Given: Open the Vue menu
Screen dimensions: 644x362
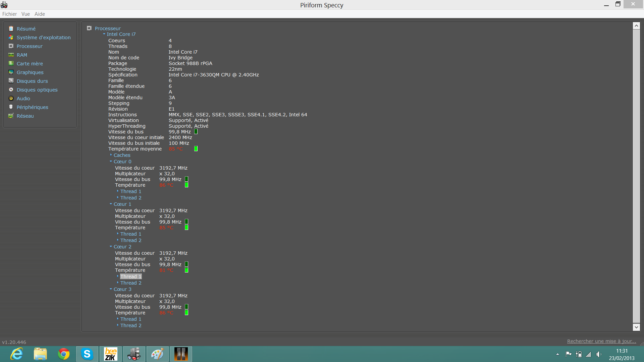Looking at the screenshot, I should pos(25,14).
